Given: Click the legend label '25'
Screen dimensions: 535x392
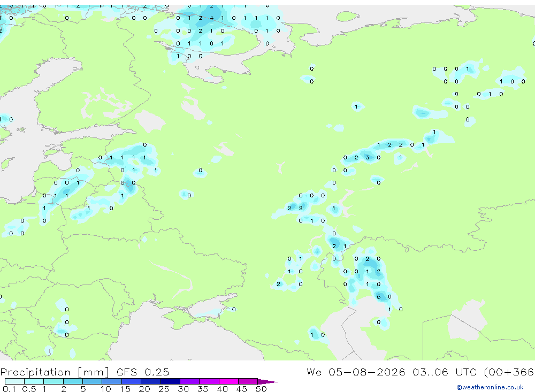Looking at the screenshot, I should pyautogui.click(x=164, y=389).
